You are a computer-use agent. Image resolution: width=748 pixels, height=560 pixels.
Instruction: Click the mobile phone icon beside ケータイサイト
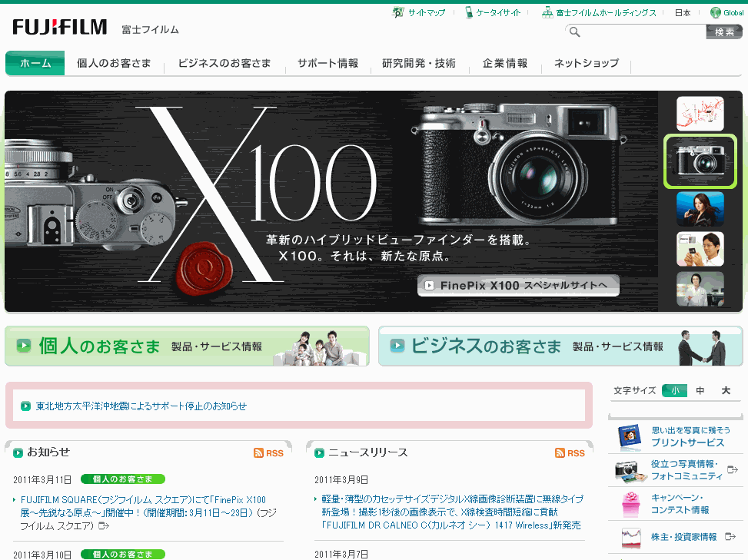click(x=469, y=12)
